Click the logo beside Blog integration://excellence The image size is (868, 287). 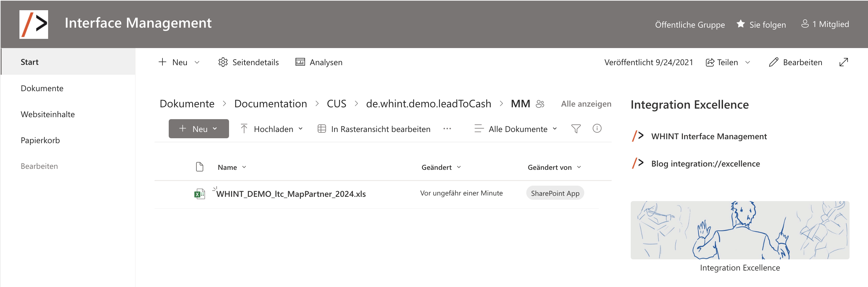pyautogui.click(x=638, y=163)
